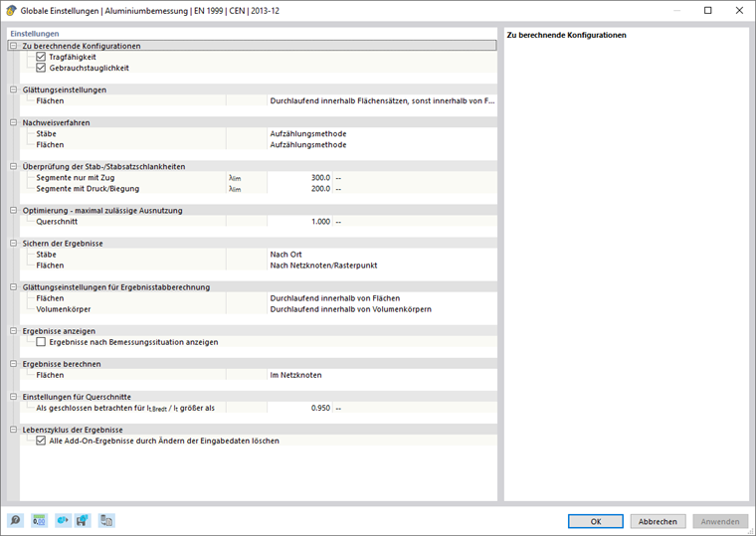Click the load default settings icon
Viewport: 756px width, 536px height.
63,520
